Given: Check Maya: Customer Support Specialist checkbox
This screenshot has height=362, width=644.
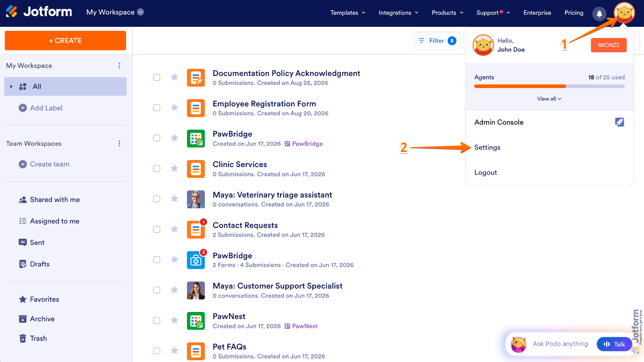Looking at the screenshot, I should point(157,290).
